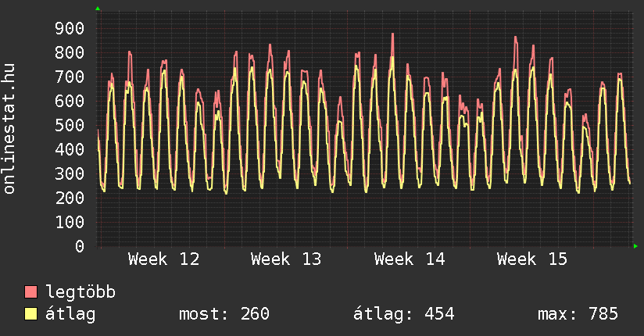Click the átlag legend text label

pyautogui.click(x=70, y=314)
